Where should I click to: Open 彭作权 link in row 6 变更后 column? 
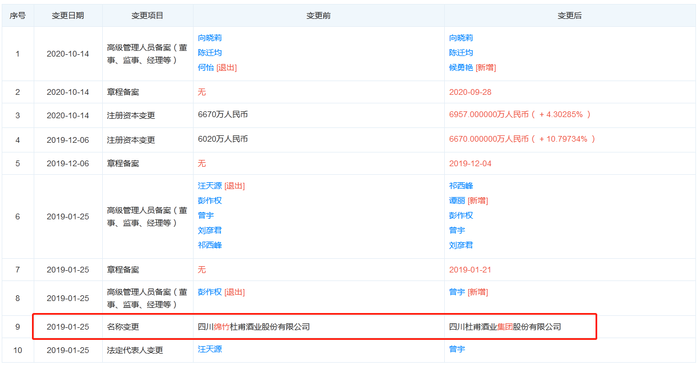coord(461,216)
